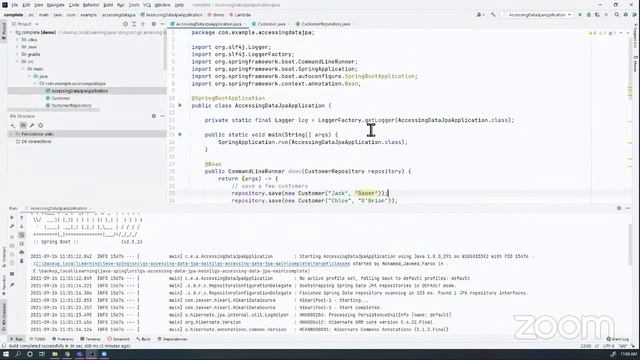The height and width of the screenshot is (360, 640).
Task: Collapse the java folder in the tree
Action: point(29,76)
